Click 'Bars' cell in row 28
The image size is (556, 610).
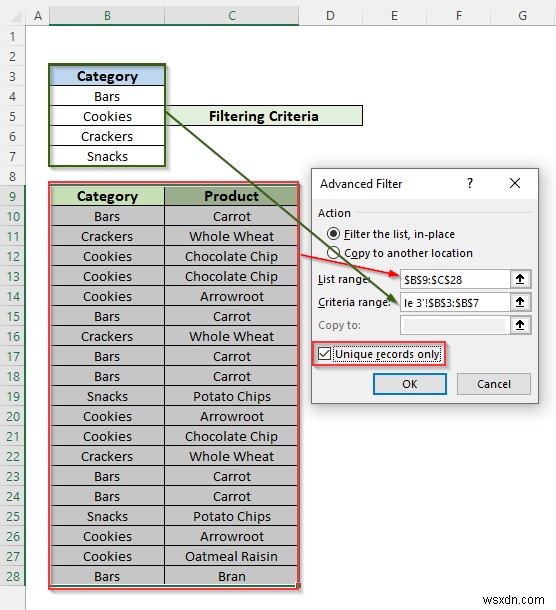[x=107, y=576]
